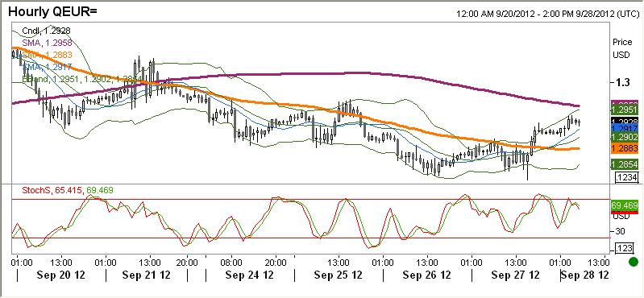Click the green 1.2951 price tag

pyautogui.click(x=625, y=110)
